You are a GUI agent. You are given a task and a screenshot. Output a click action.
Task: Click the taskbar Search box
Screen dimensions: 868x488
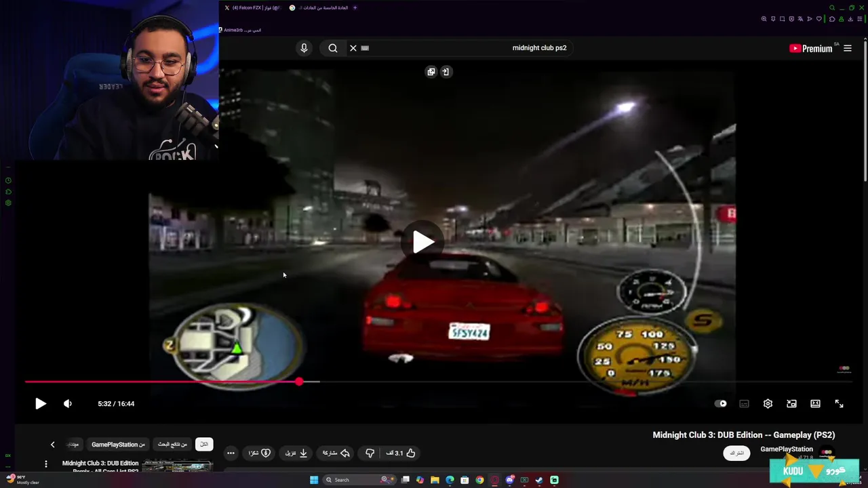coord(359,480)
